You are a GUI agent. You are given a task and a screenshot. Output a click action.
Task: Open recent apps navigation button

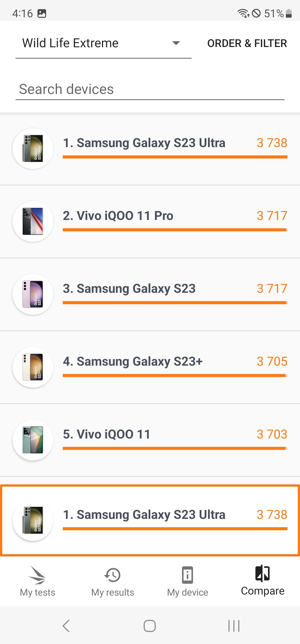[234, 626]
